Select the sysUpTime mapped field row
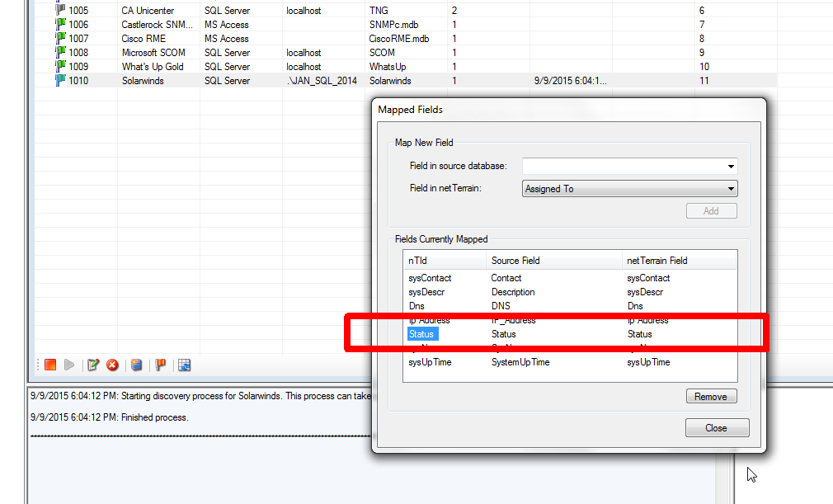 pyautogui.click(x=431, y=362)
